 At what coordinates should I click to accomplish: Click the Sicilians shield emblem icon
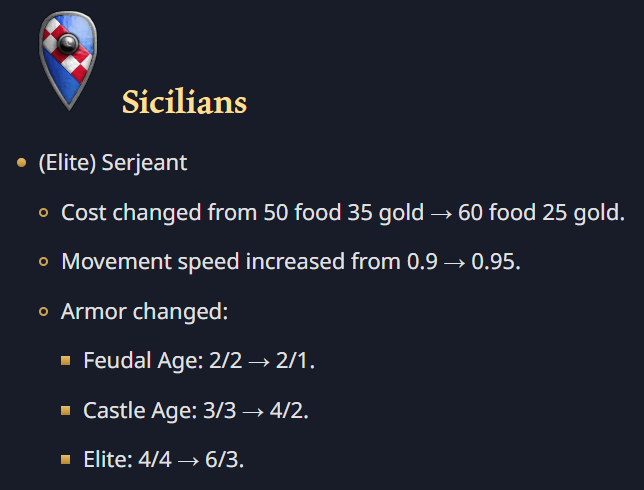coord(66,59)
